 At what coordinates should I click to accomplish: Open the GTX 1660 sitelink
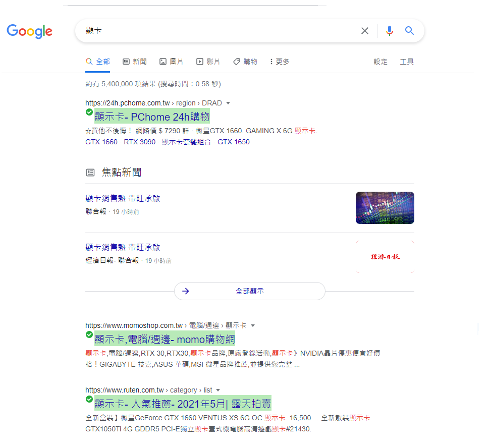click(x=101, y=142)
